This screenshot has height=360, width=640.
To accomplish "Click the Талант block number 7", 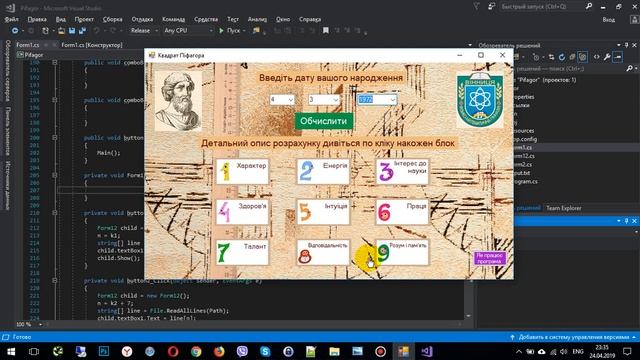I will click(x=242, y=252).
